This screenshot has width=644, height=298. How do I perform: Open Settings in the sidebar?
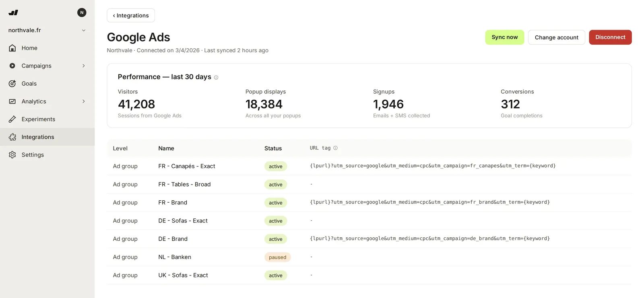click(47, 155)
